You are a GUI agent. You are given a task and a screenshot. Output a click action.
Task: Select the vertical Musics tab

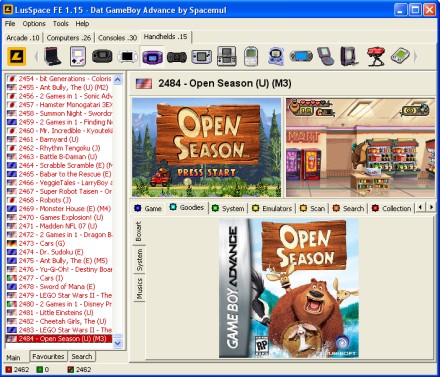139,288
